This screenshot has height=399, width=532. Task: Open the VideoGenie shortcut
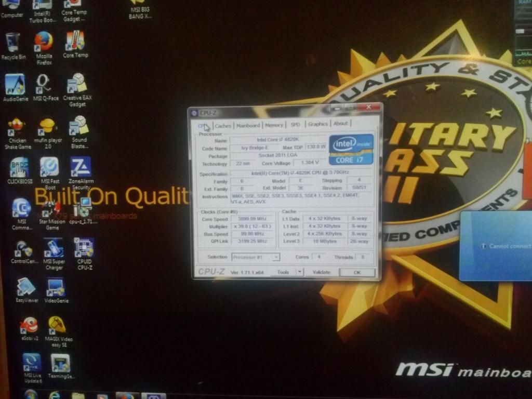click(56, 291)
